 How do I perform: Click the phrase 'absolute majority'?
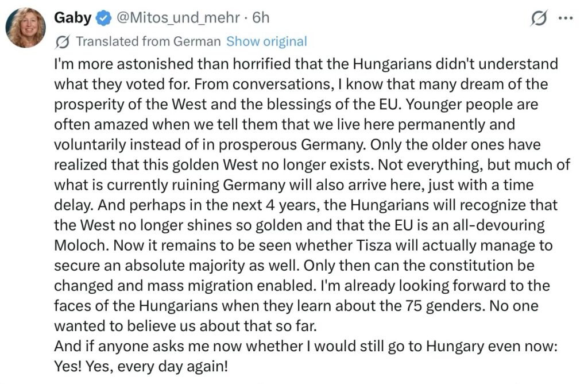[x=203, y=265]
